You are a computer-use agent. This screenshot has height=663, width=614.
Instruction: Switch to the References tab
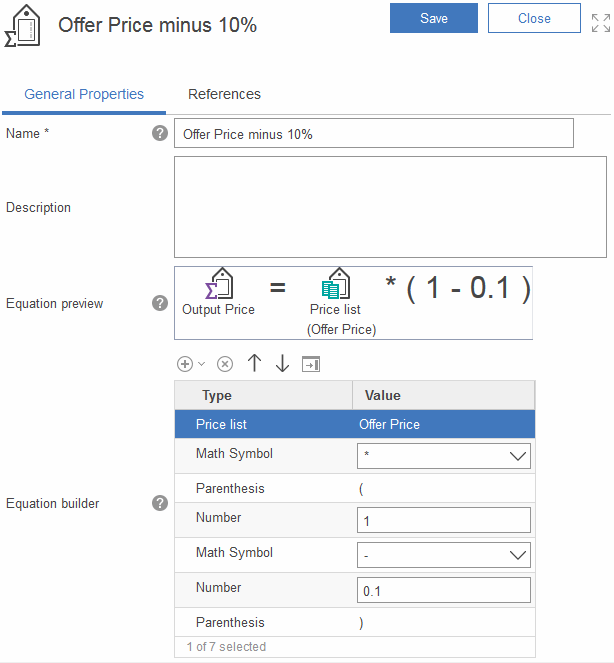coord(224,94)
